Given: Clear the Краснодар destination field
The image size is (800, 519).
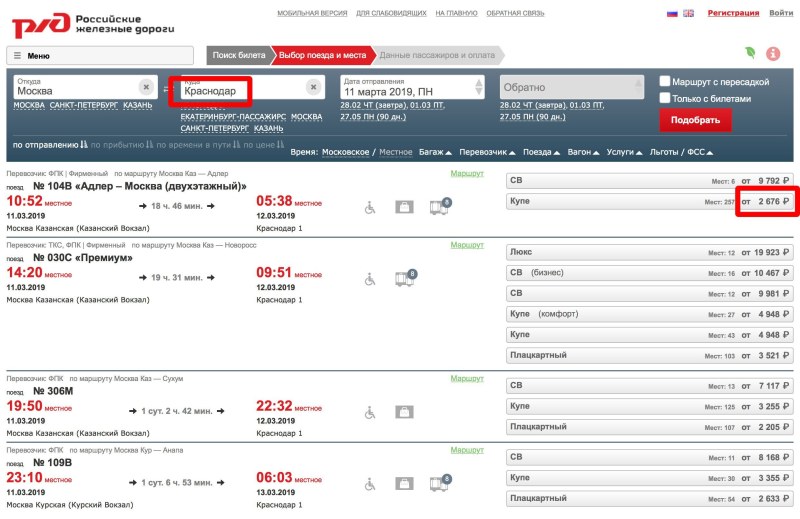Looking at the screenshot, I should 313,87.
